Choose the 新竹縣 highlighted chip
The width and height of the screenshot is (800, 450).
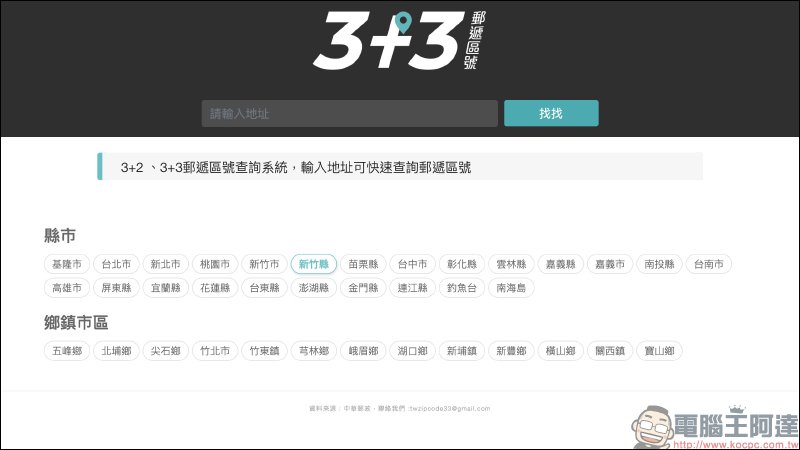tap(314, 264)
